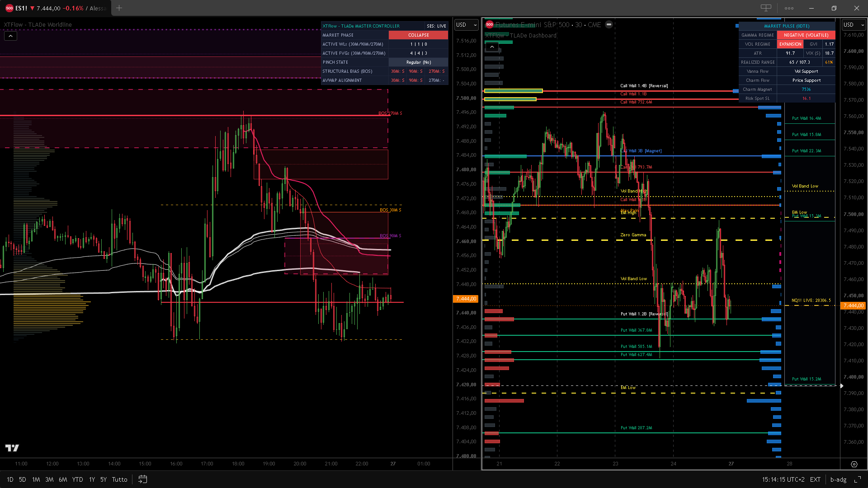The height and width of the screenshot is (488, 868).
Task: Set range to 5Y
Action: pos(104,479)
